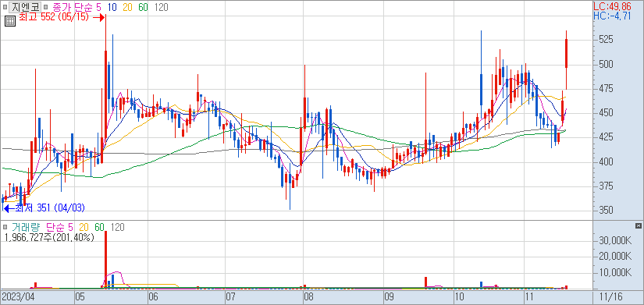The width and height of the screenshot is (644, 305).
Task: Click the small square before 종가 단순
Action: point(45,7)
